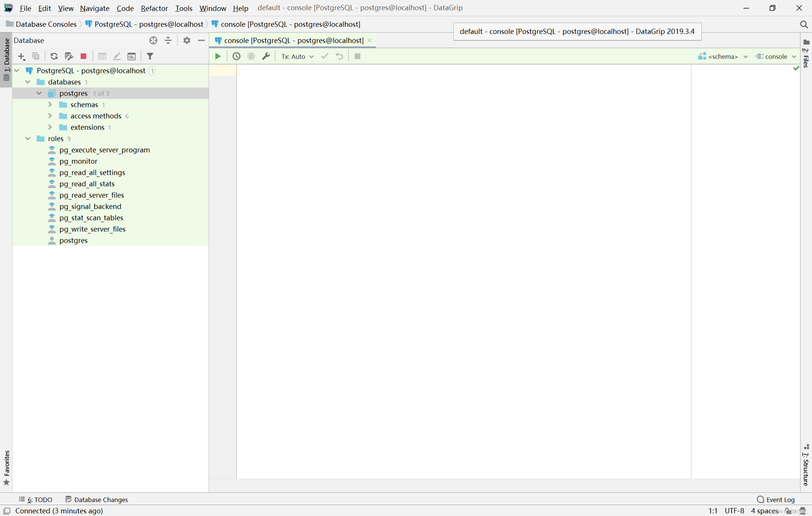Open the File menu
The height and width of the screenshot is (516, 812).
point(25,8)
